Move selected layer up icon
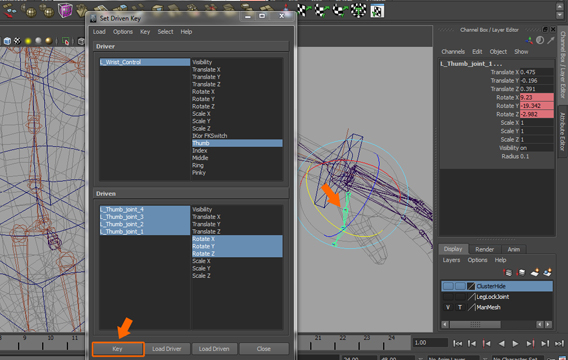 point(508,272)
